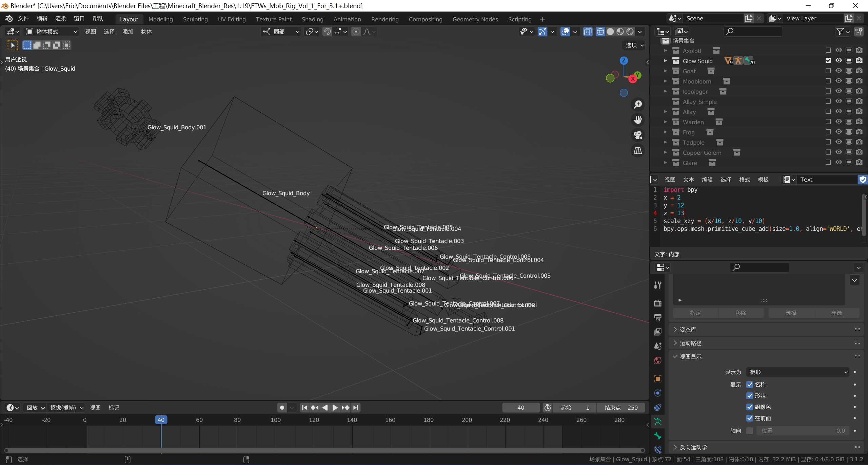Screen dimensions: 868x465
Task: Uncheck the 名称 display checkbox
Action: (x=750, y=385)
